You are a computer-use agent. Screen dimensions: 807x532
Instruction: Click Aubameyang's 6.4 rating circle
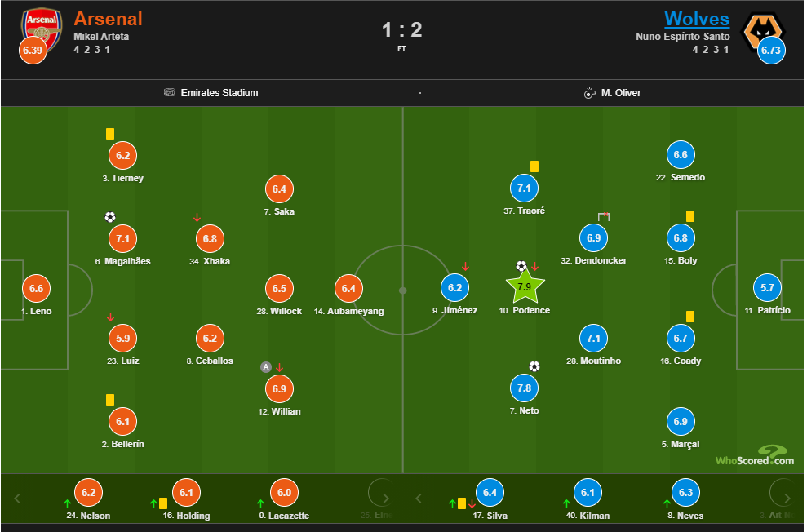pos(348,289)
